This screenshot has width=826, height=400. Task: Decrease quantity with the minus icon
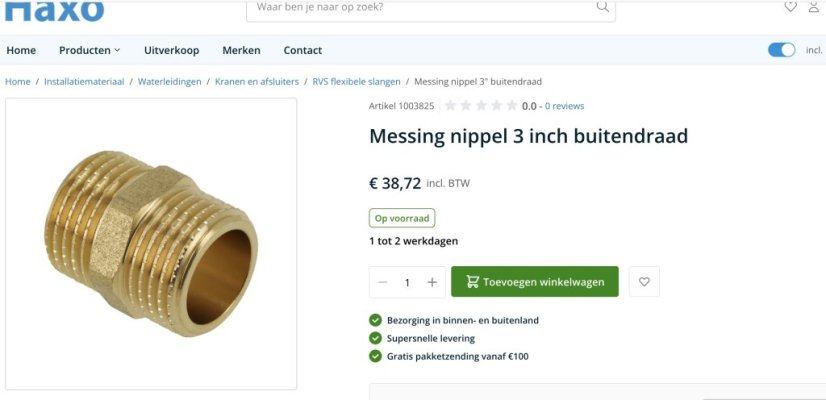click(x=383, y=282)
